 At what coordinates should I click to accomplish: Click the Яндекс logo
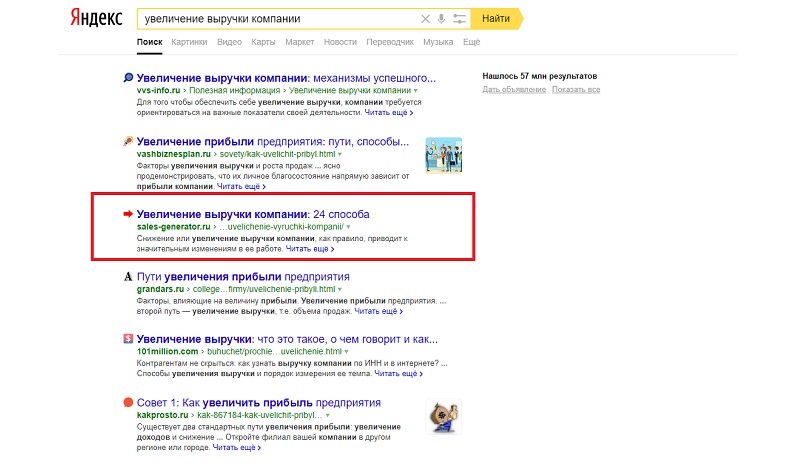click(96, 18)
